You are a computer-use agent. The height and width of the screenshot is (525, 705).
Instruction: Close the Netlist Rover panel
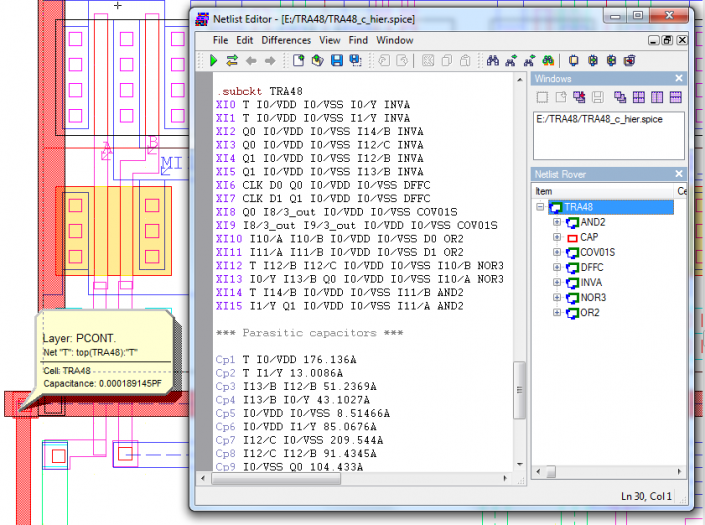pyautogui.click(x=679, y=174)
